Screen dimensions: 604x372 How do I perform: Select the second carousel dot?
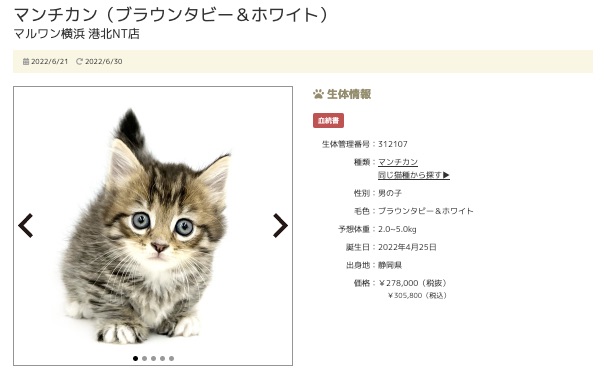144,359
